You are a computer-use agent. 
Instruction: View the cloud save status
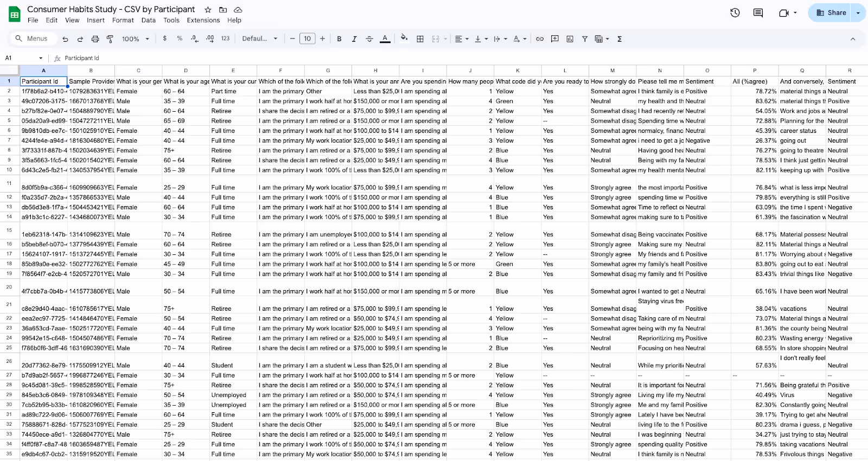coord(238,10)
